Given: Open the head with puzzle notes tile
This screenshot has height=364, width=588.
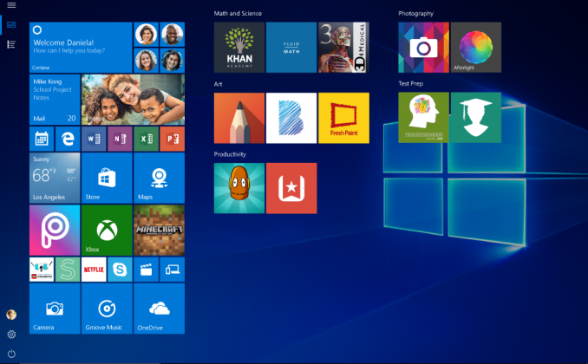Looking at the screenshot, I should coord(423,118).
